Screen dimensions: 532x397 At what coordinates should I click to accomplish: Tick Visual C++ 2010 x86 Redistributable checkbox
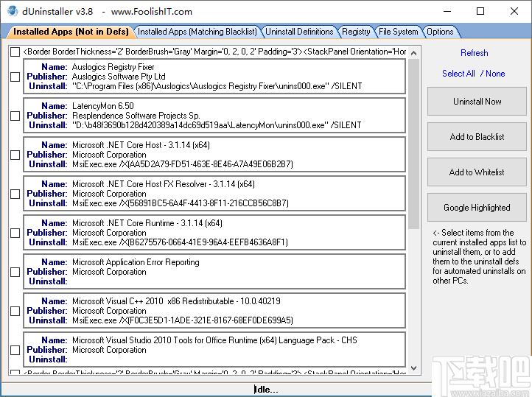pos(15,311)
